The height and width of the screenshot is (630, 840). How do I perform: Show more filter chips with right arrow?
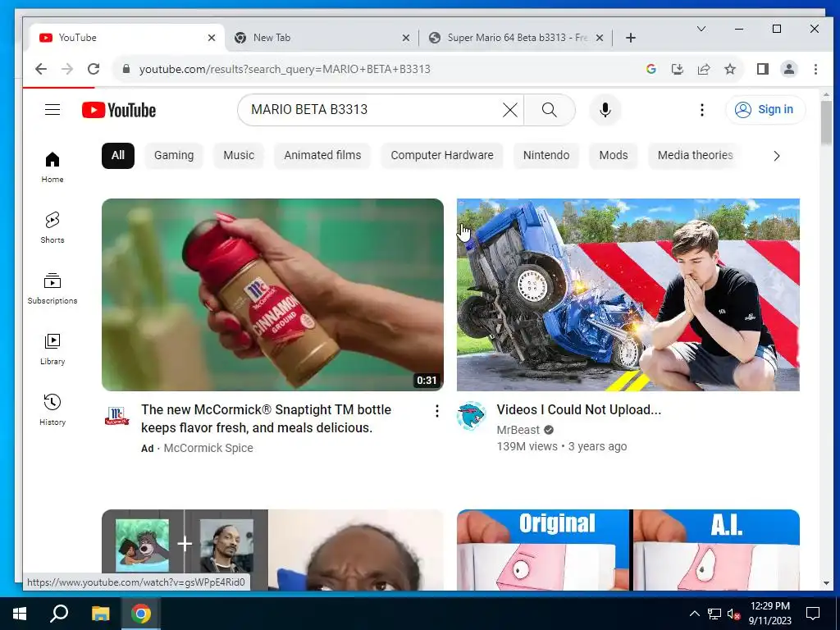777,156
